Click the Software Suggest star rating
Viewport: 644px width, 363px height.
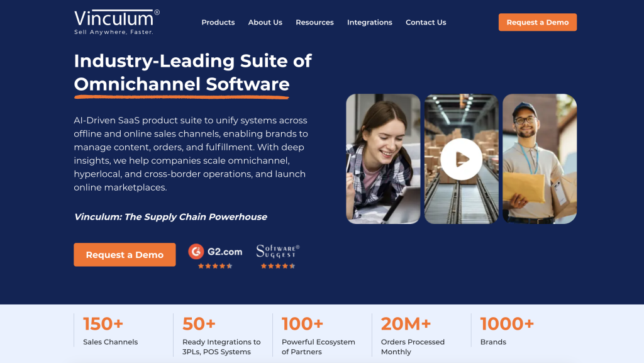click(x=278, y=266)
